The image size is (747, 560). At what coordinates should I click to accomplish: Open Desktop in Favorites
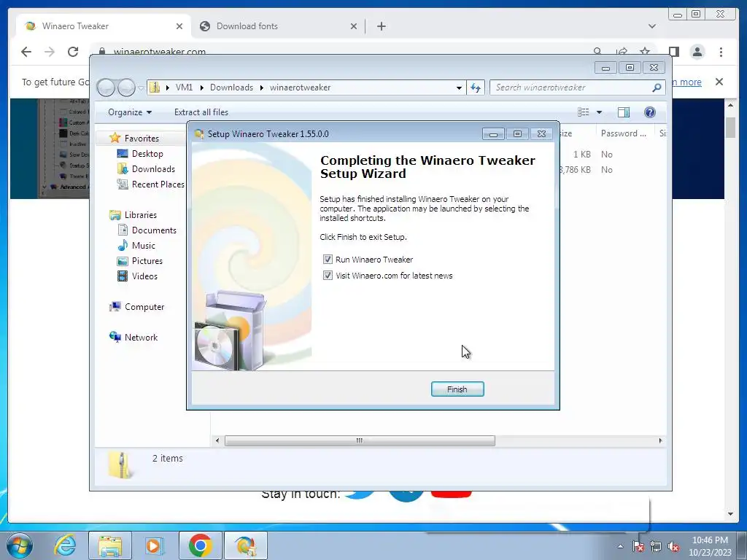click(147, 154)
